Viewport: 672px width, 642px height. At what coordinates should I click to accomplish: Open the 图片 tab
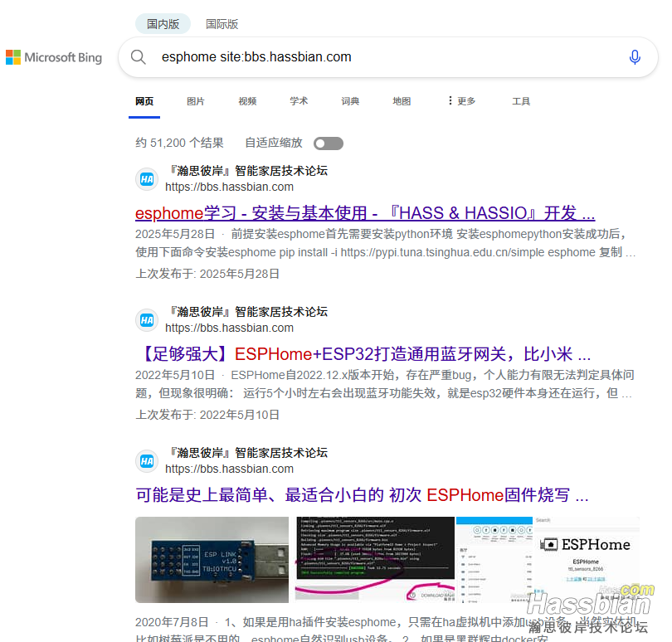pos(196,101)
